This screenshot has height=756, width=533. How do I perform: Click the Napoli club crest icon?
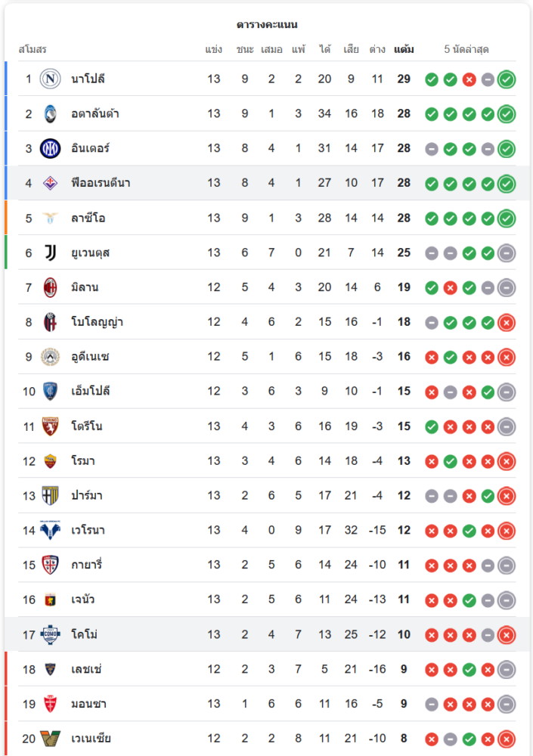(50, 79)
